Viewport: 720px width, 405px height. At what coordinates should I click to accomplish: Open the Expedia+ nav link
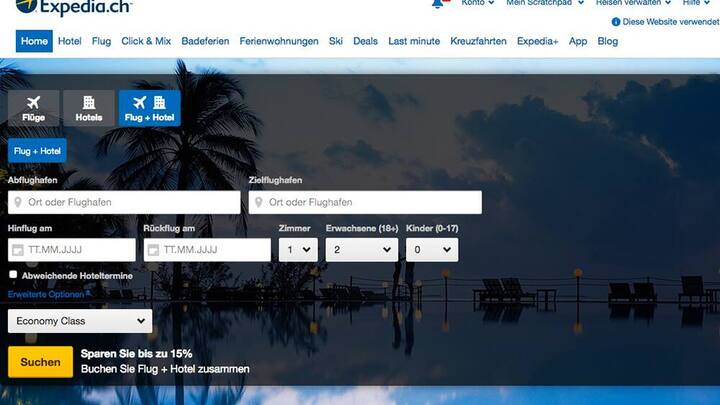tap(538, 41)
